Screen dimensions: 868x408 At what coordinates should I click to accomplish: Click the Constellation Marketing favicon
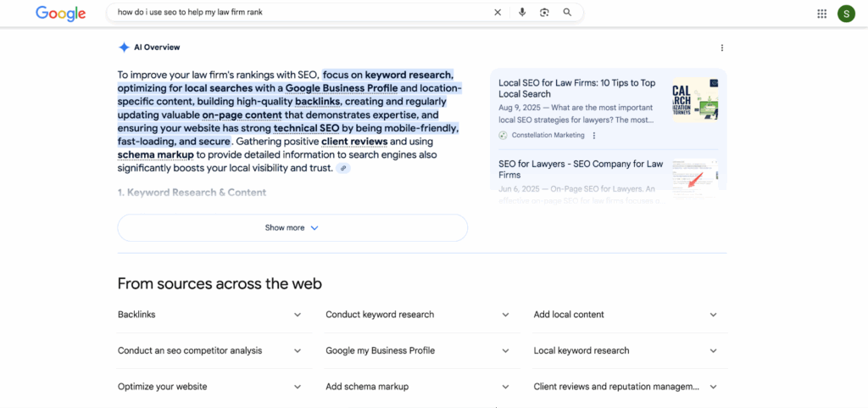tap(504, 135)
